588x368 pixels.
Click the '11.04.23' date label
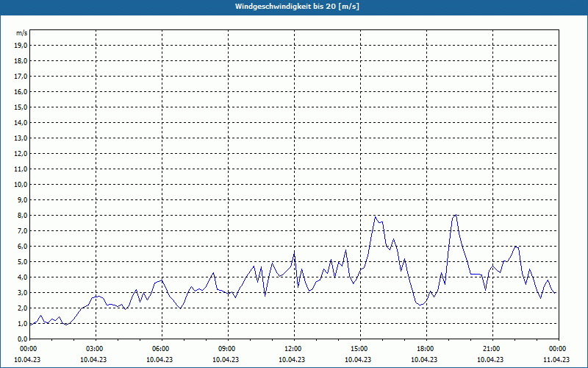click(556, 359)
